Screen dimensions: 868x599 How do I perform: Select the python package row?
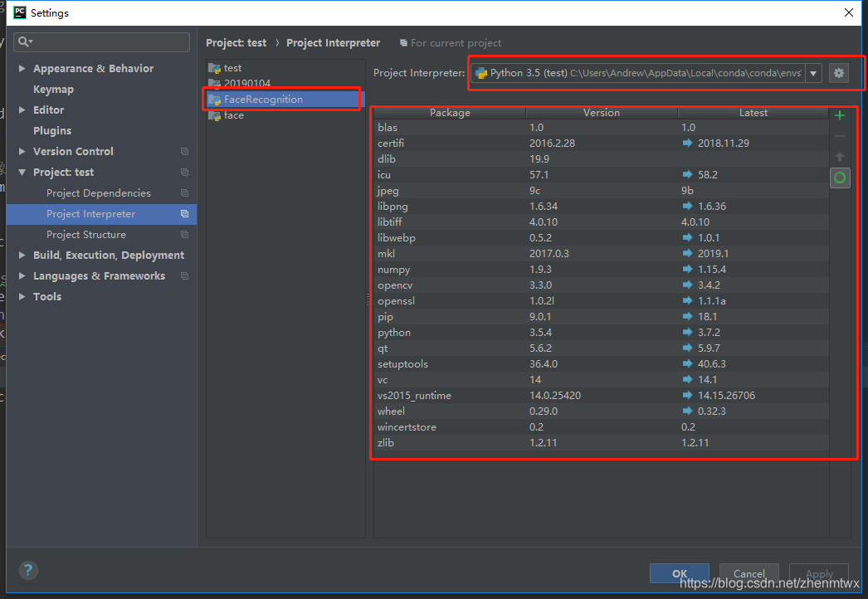pos(602,333)
